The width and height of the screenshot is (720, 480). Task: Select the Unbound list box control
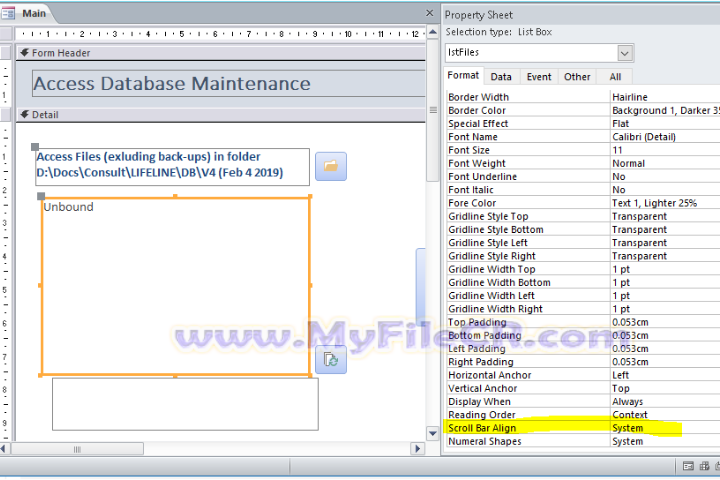pos(175,286)
